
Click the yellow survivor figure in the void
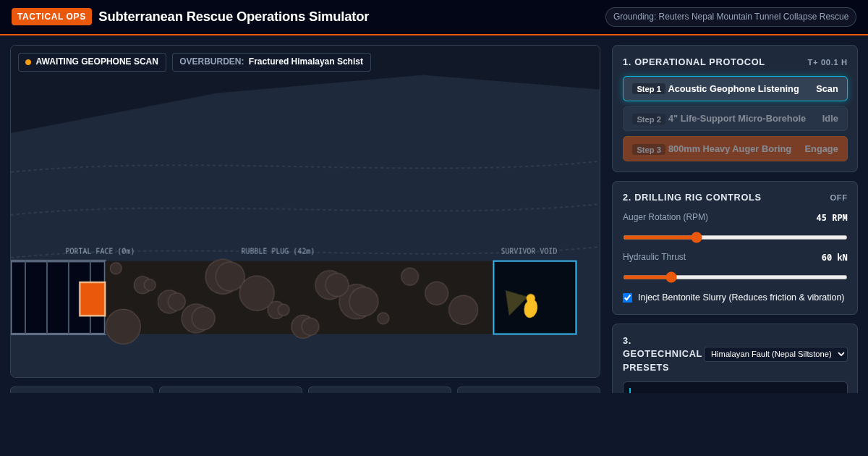pos(531,306)
